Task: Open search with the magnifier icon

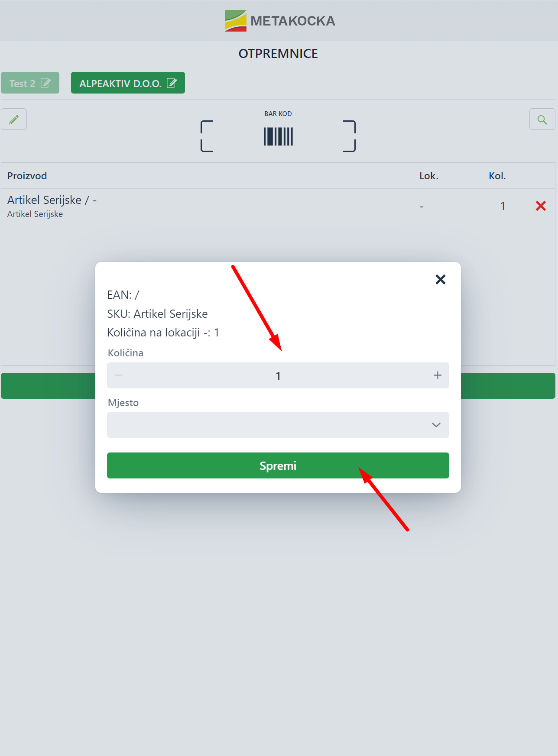Action: click(542, 119)
